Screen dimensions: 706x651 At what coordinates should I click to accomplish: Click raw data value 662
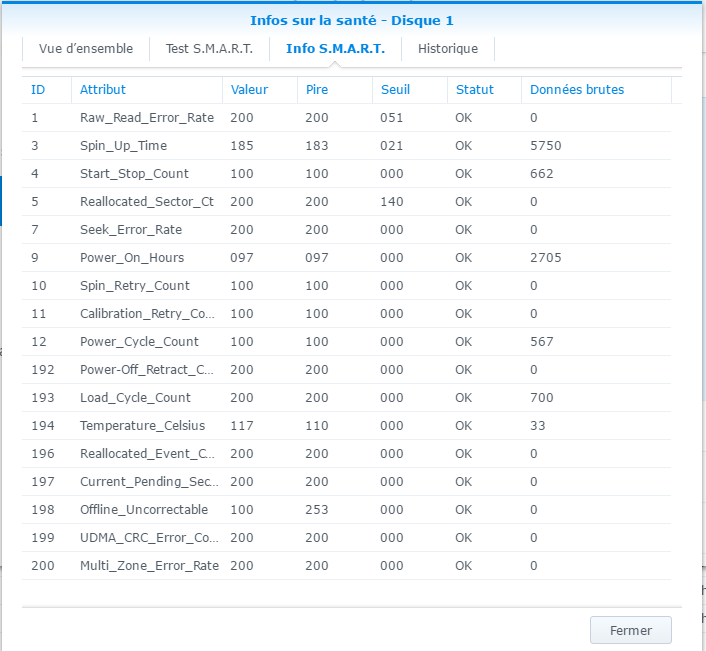[542, 174]
